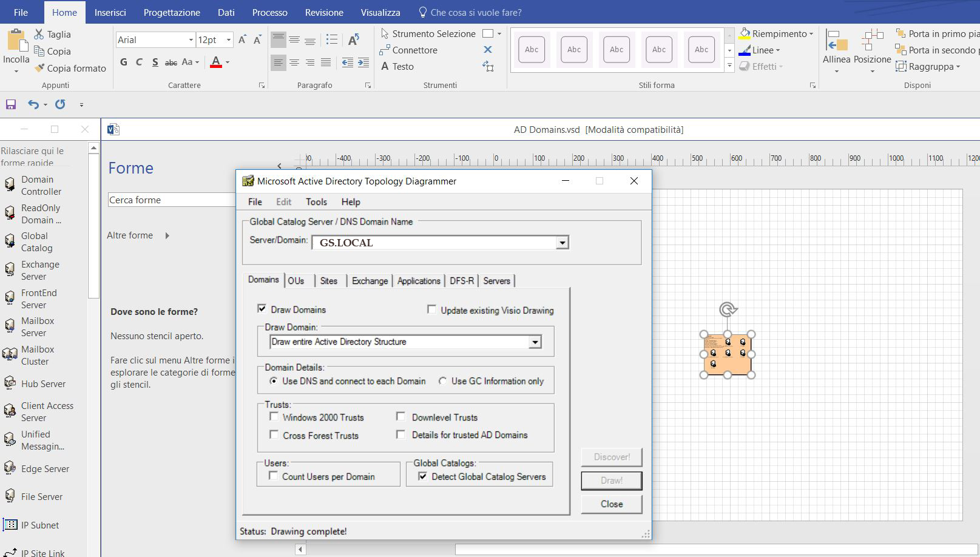
Task: Open Server/Domain GS.LOCAL dropdown
Action: click(563, 243)
